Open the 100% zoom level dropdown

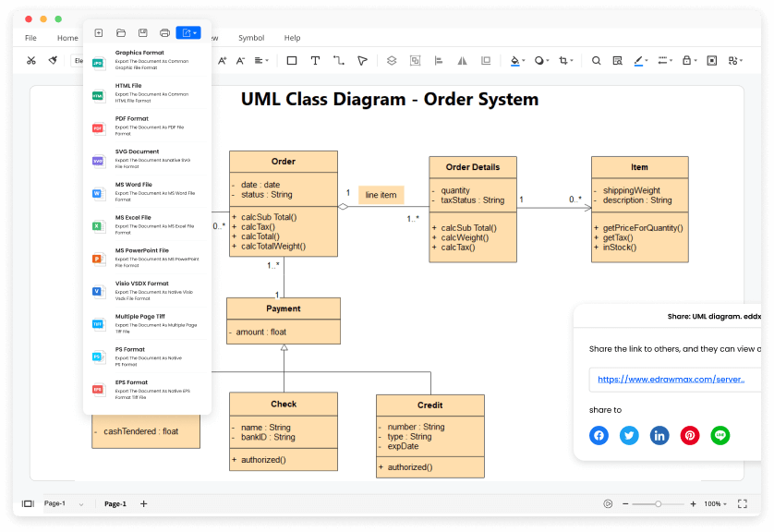click(715, 504)
